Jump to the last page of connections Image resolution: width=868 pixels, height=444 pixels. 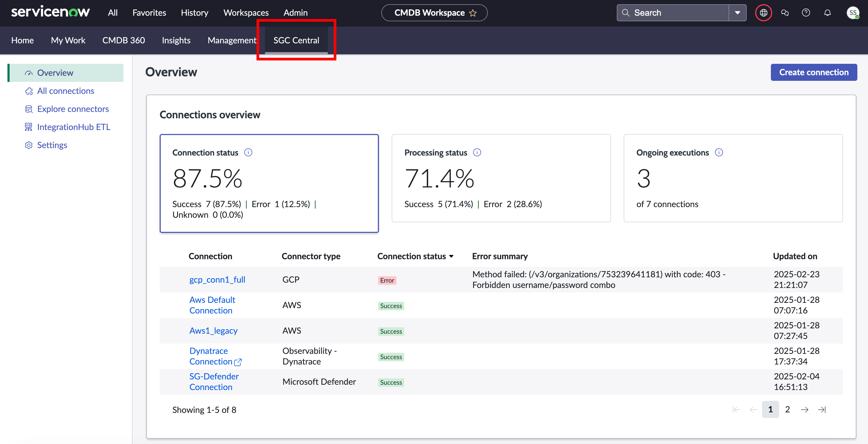click(822, 410)
